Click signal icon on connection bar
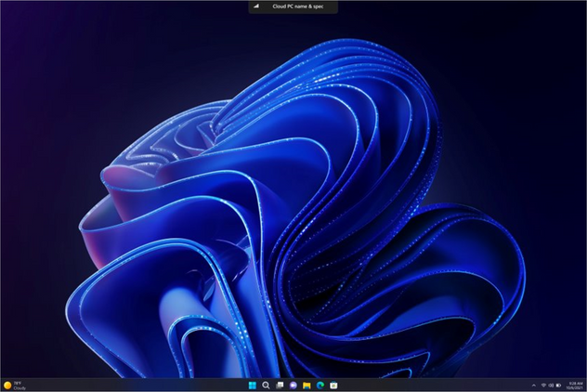Viewport: 587px width, 392px height. [x=256, y=6]
